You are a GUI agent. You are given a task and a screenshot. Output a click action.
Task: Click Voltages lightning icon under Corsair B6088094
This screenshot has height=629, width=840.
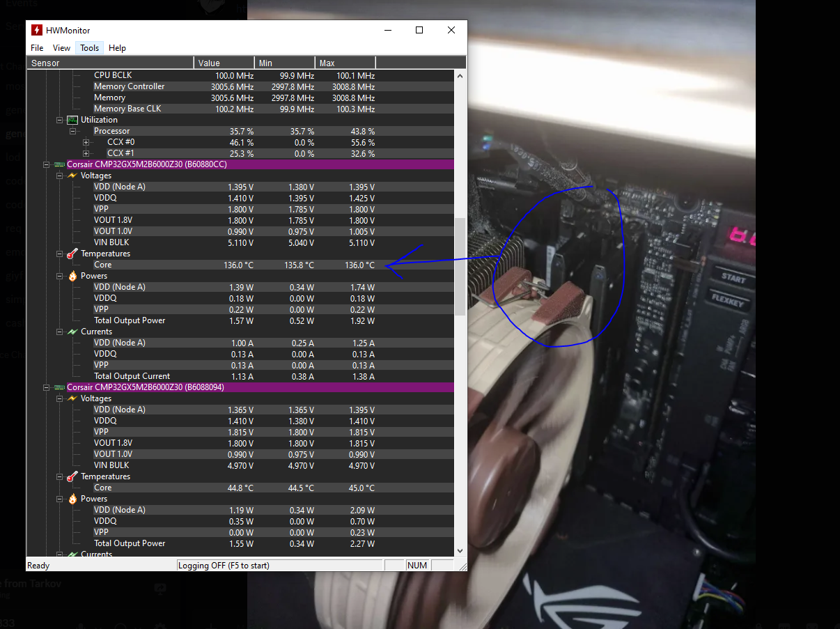[x=72, y=398]
